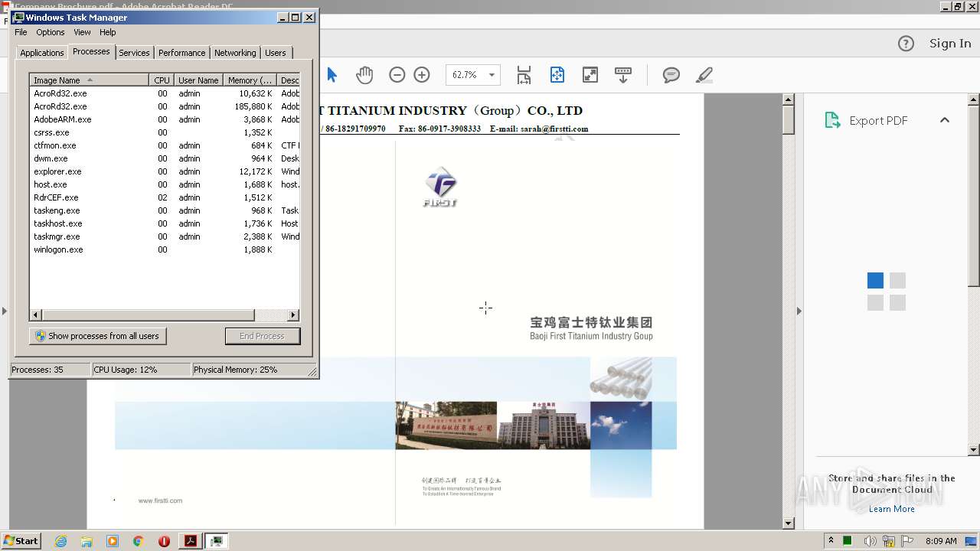
Task: Click the End Process button
Action: [x=263, y=336]
